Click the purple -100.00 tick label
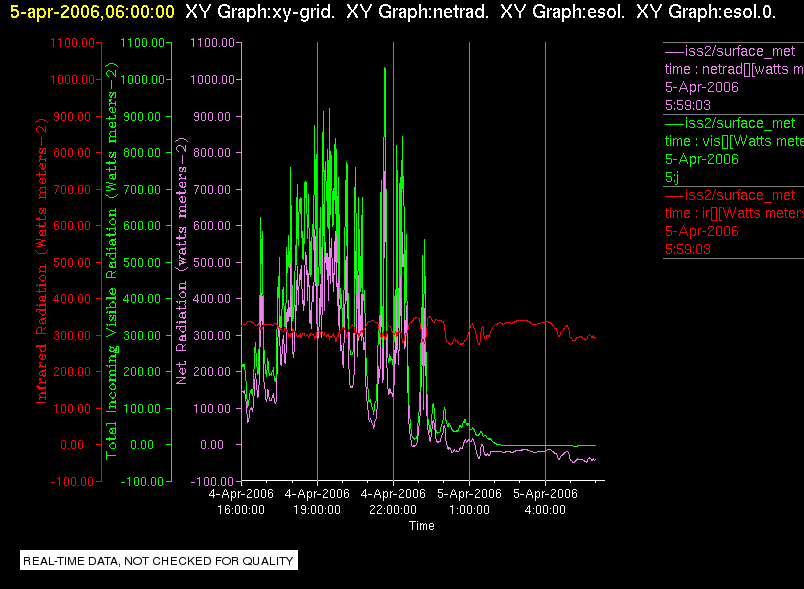 pos(212,481)
